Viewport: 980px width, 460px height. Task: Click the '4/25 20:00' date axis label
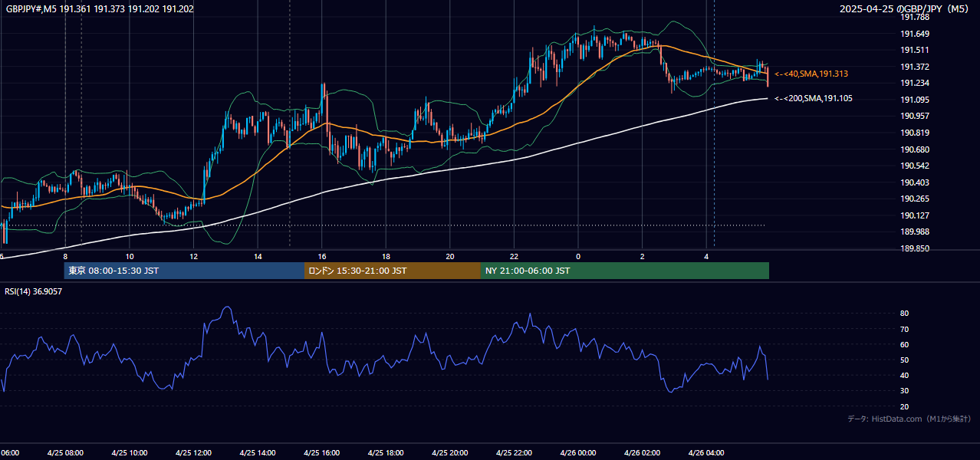[450, 453]
